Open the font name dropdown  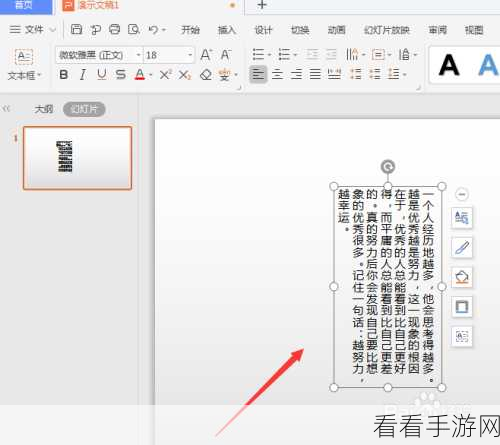[x=139, y=55]
